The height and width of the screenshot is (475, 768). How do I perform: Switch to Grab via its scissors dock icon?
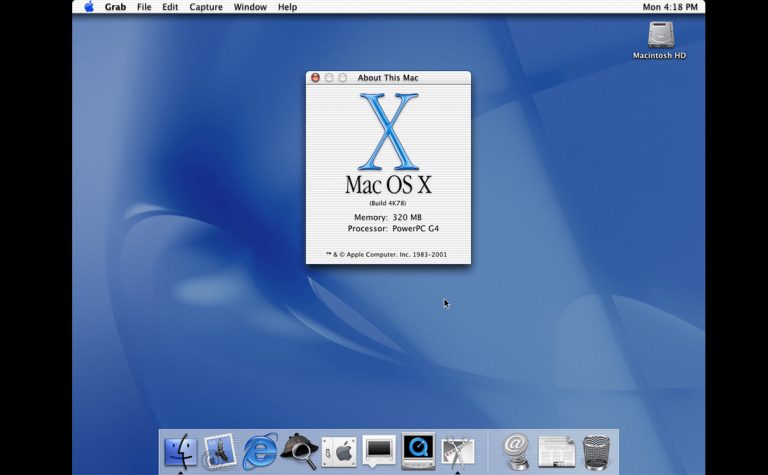458,452
